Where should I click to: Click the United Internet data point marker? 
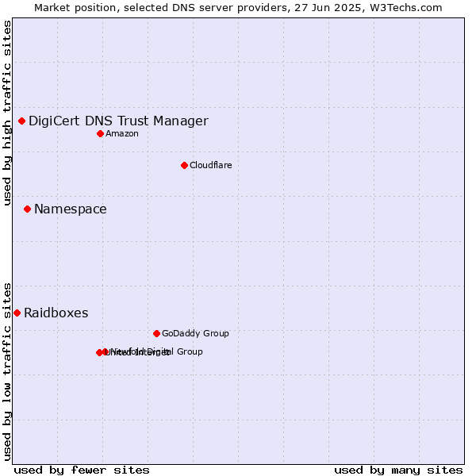(99, 352)
